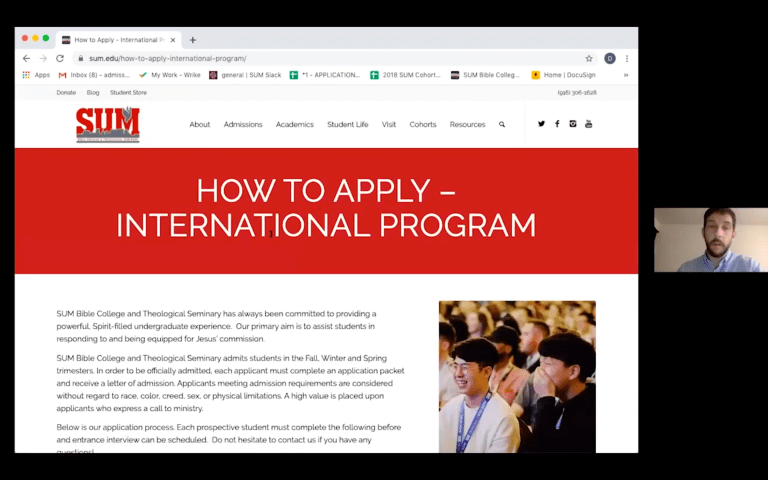Click the address bar URL field

[300, 59]
